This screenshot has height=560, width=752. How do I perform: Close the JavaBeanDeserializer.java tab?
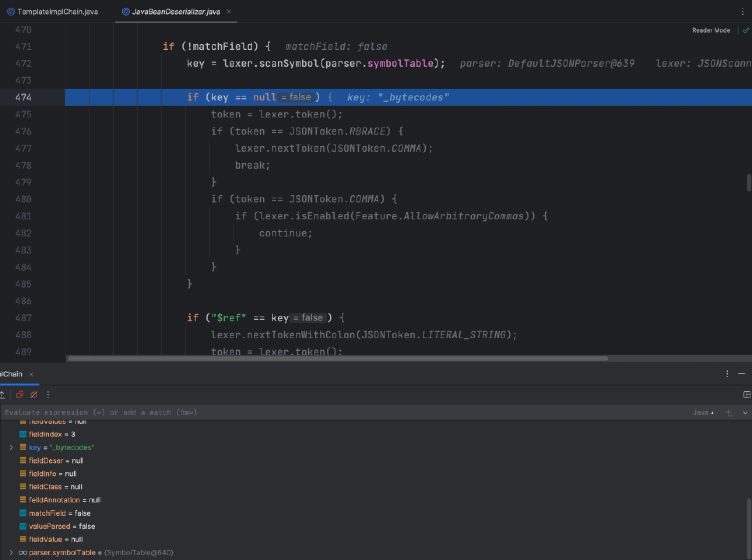pyautogui.click(x=229, y=12)
